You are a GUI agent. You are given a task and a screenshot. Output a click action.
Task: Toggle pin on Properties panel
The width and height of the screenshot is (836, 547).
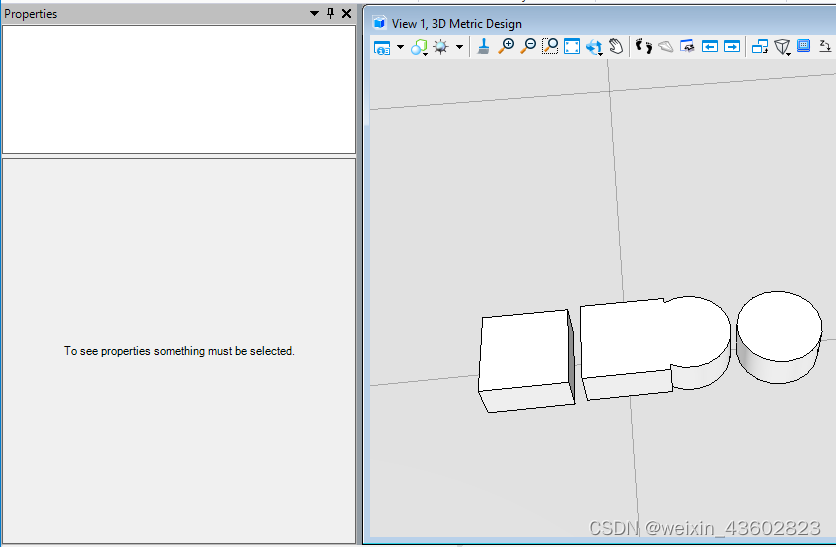(331, 13)
